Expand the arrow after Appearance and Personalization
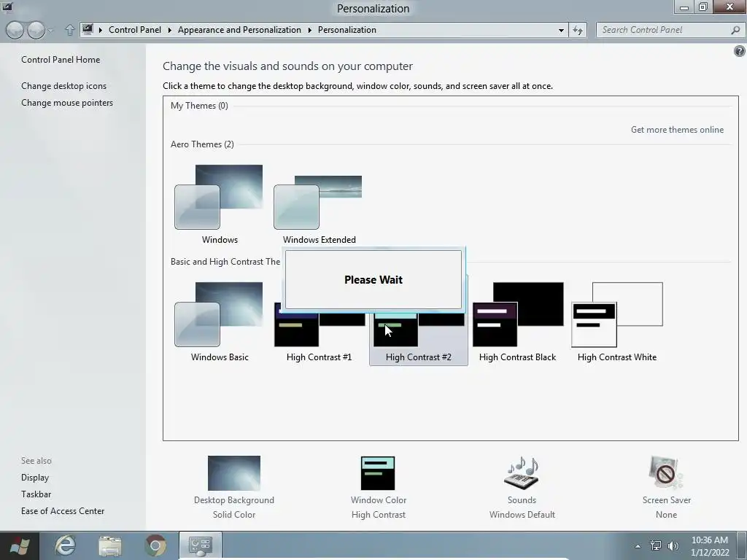This screenshot has width=747, height=560. click(309, 30)
